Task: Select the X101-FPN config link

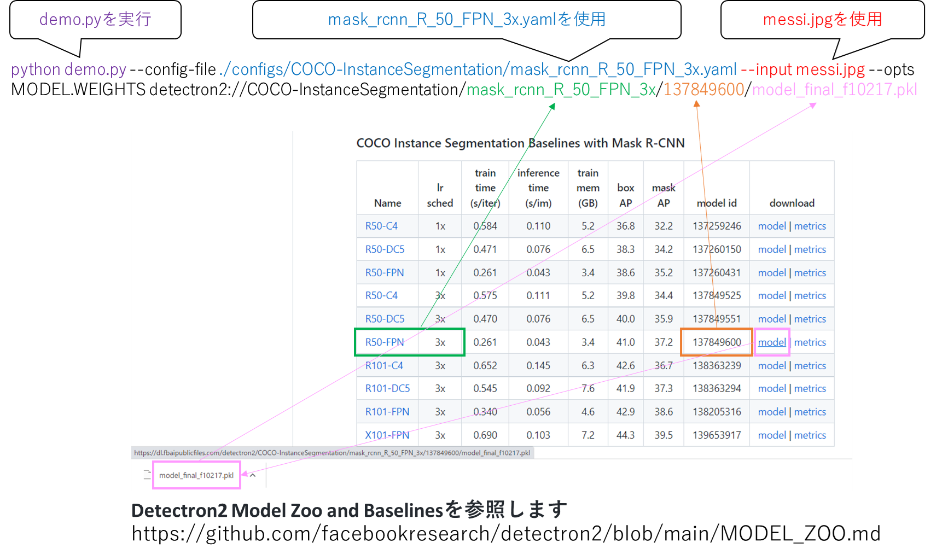Action: [x=387, y=435]
